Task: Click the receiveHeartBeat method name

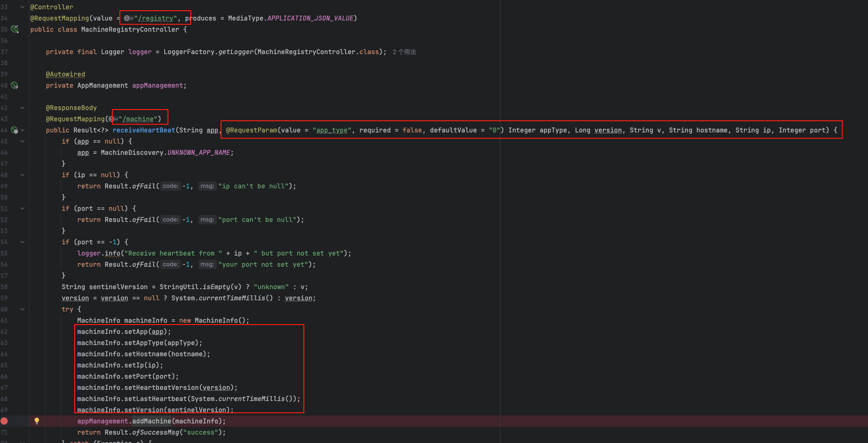Action: [144, 130]
